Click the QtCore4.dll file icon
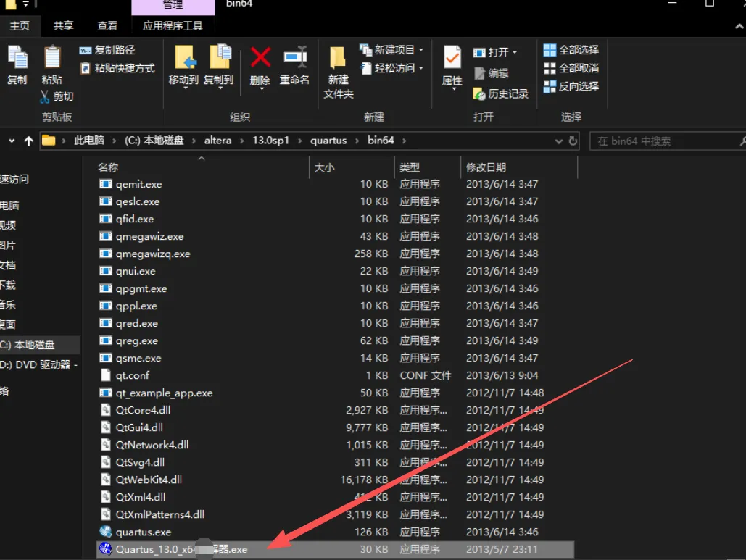Image resolution: width=746 pixels, height=560 pixels. click(x=106, y=410)
